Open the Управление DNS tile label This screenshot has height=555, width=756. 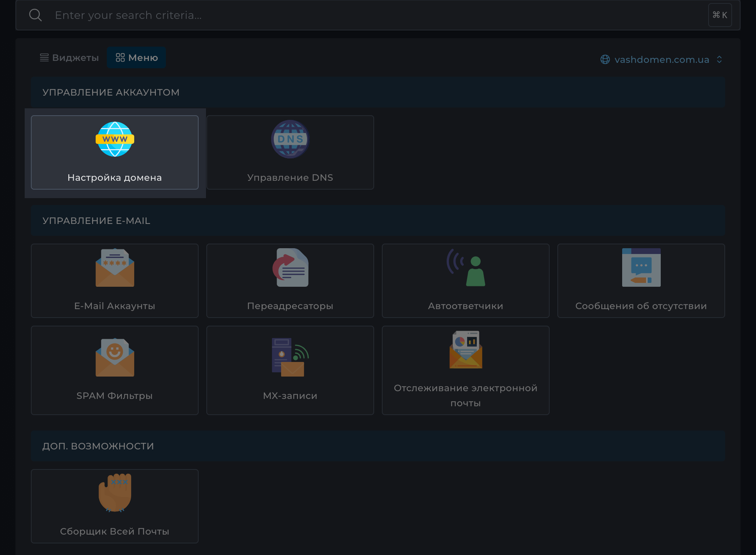(x=290, y=178)
